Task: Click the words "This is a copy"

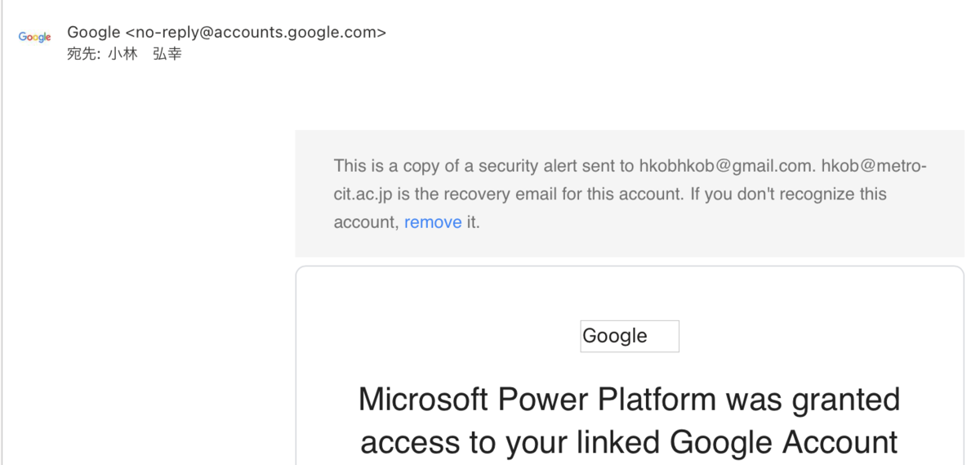Action: coord(386,167)
